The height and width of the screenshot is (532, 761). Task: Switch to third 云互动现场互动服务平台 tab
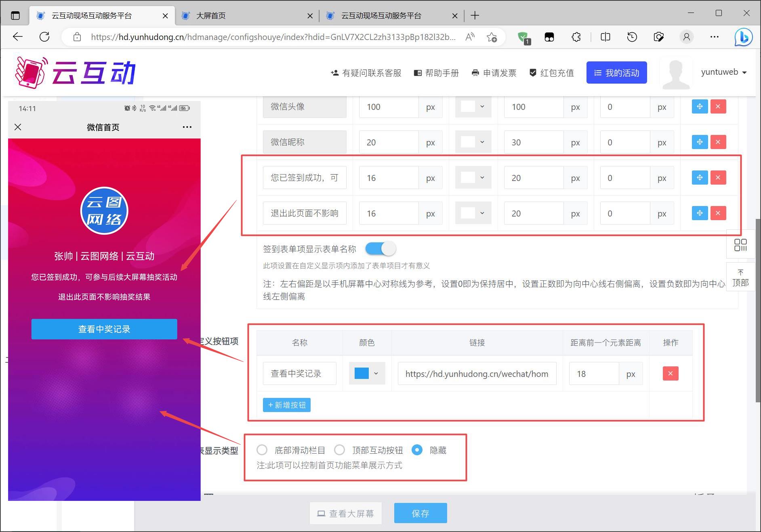coord(391,16)
